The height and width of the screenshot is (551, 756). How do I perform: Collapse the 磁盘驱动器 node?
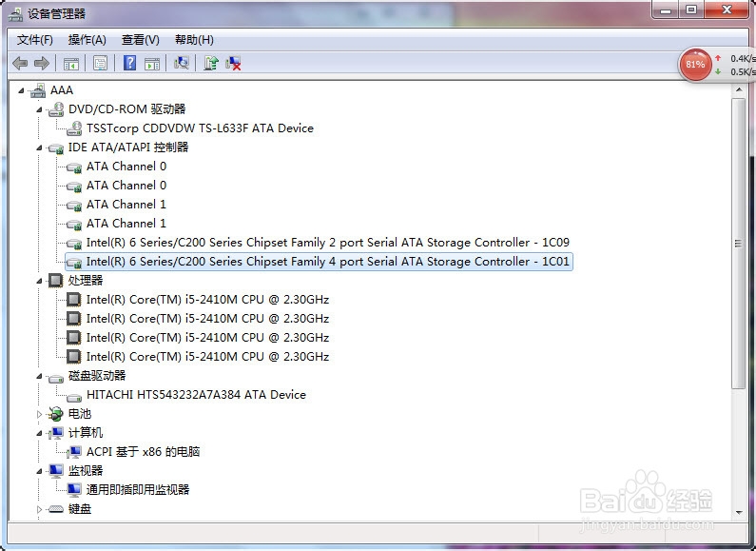click(40, 376)
